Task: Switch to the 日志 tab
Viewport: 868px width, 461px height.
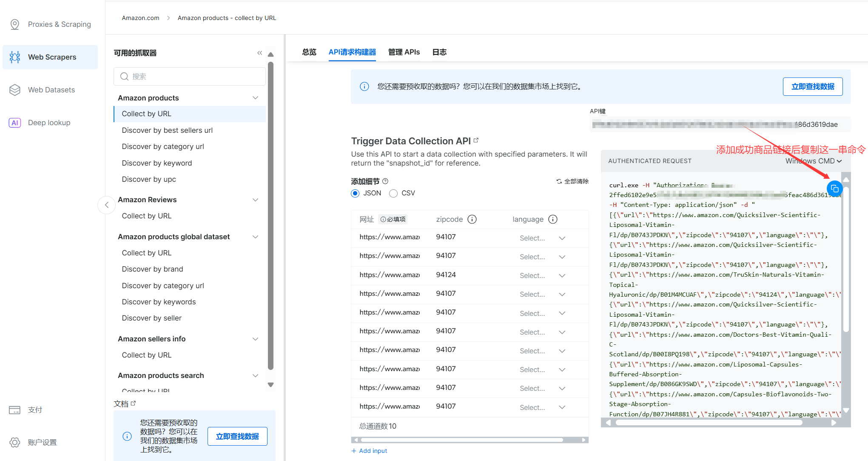Action: [x=439, y=52]
